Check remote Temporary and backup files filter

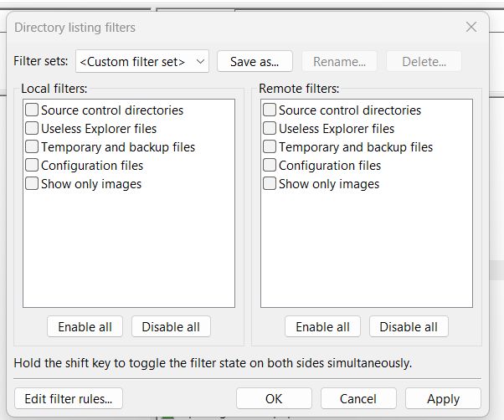point(270,146)
